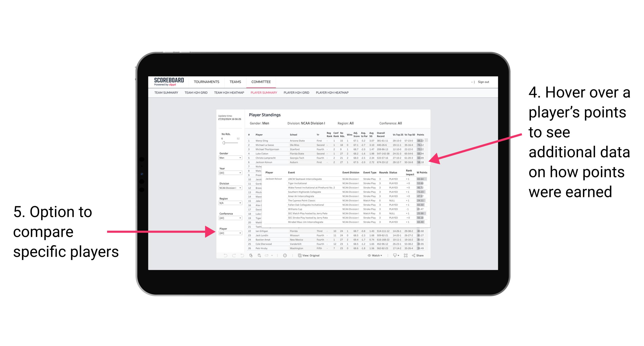
Task: Adjust the No Rds. slider
Action: (x=223, y=143)
